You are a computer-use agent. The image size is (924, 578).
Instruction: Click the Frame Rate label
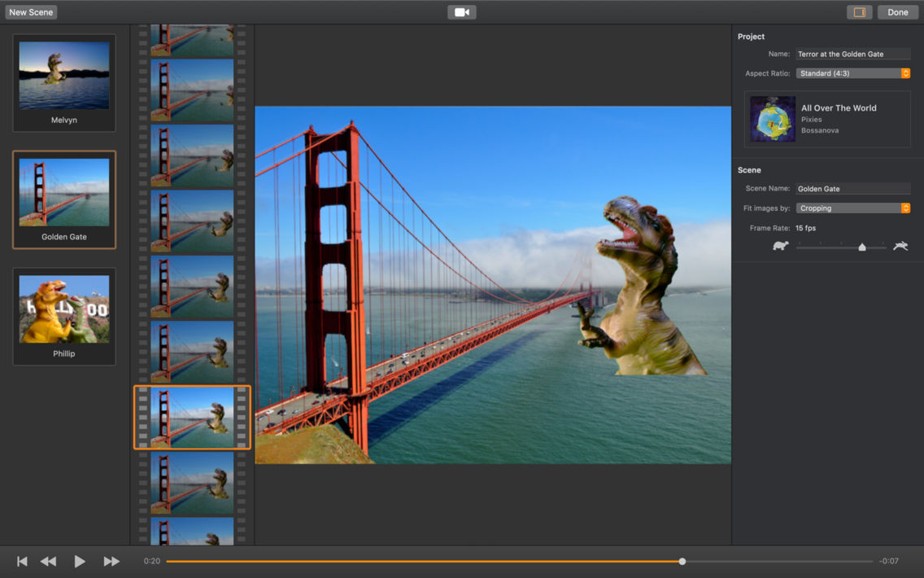tap(769, 228)
